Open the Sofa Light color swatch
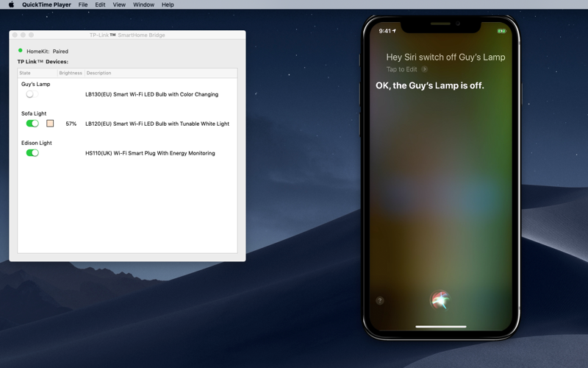The width and height of the screenshot is (588, 368). pyautogui.click(x=50, y=123)
